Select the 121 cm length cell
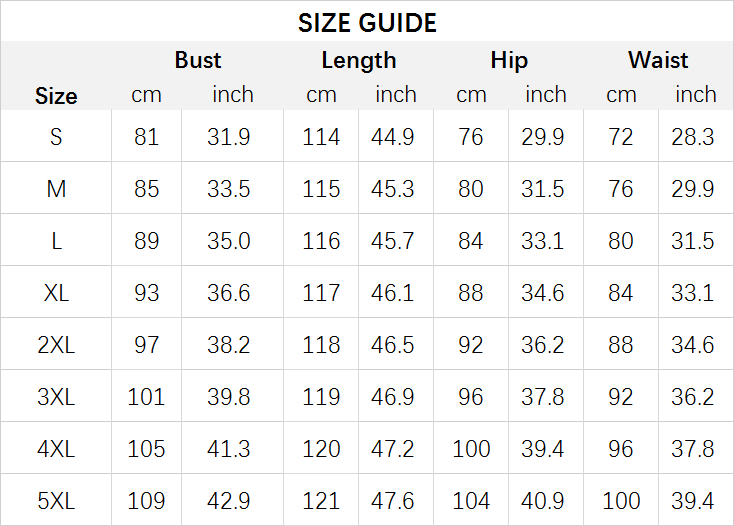 point(321,501)
